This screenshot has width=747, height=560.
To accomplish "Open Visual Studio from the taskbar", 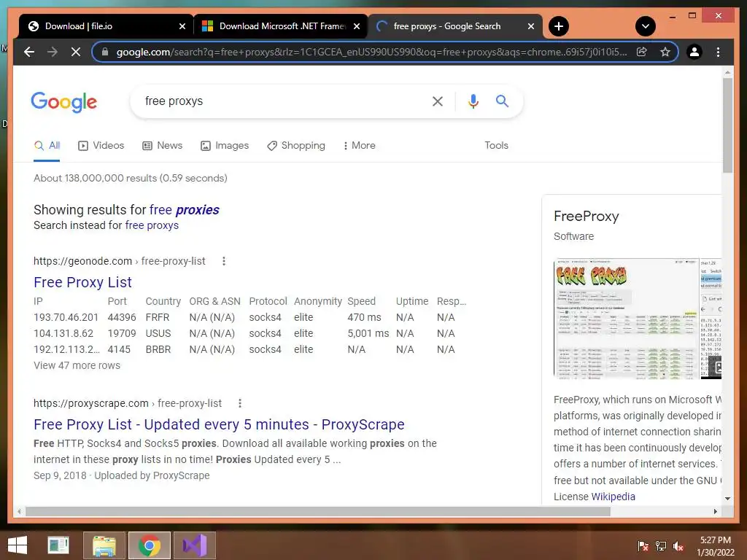I will 194,545.
